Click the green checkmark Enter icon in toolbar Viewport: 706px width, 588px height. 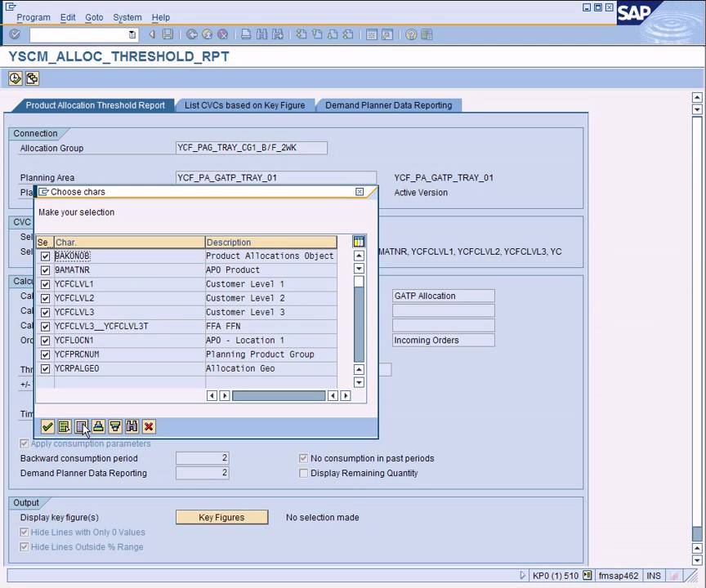coord(15,34)
